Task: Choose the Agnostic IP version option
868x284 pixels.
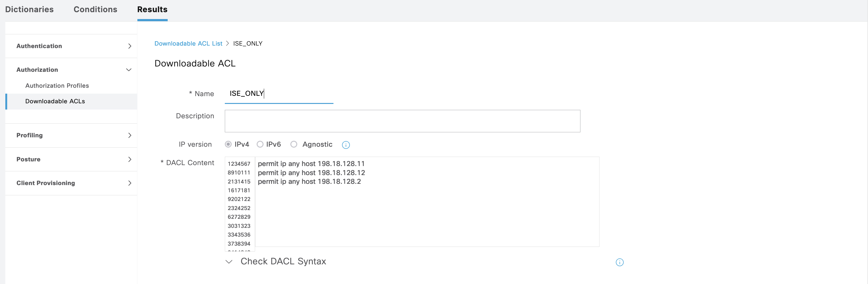Action: (x=294, y=144)
